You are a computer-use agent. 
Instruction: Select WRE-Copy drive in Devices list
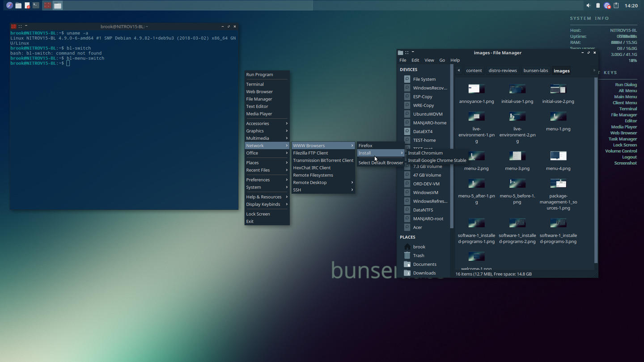pos(424,105)
